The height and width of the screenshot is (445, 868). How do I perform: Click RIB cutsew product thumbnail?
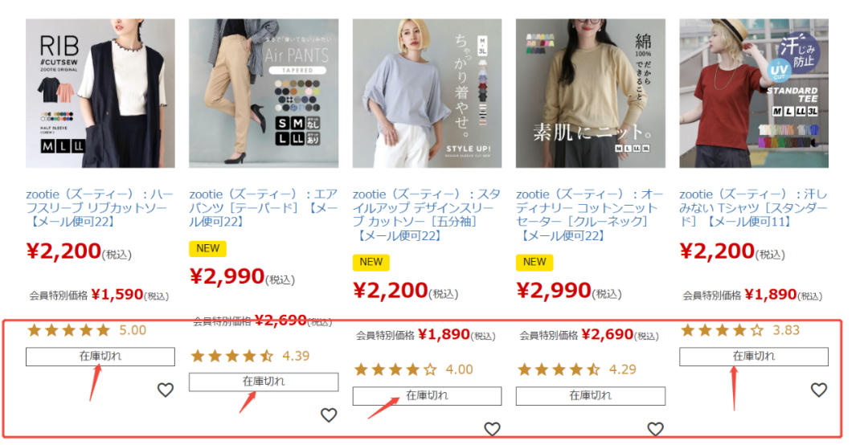tap(100, 93)
